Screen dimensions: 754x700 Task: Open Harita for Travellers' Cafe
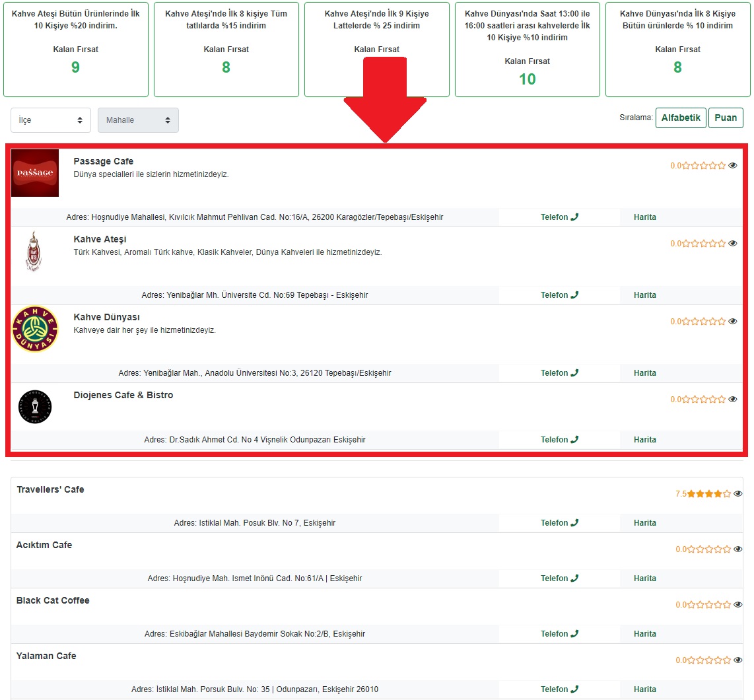(645, 523)
